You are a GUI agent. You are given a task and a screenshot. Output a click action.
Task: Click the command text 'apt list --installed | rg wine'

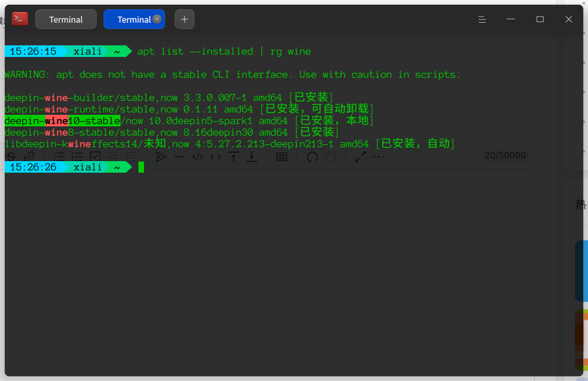click(x=224, y=51)
